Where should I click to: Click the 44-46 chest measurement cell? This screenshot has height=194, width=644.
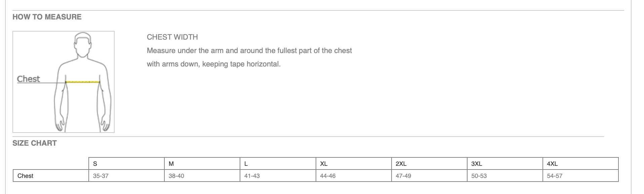(354, 176)
